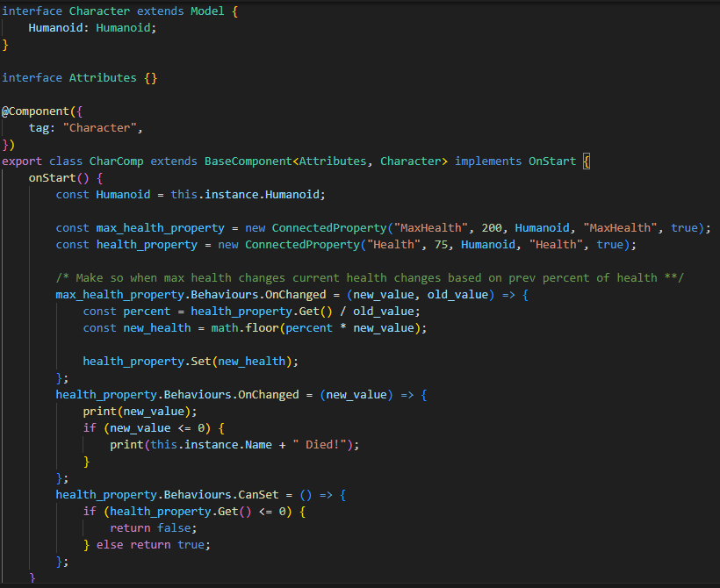
Task: Click the 'math.floor' call
Action: click(x=245, y=327)
